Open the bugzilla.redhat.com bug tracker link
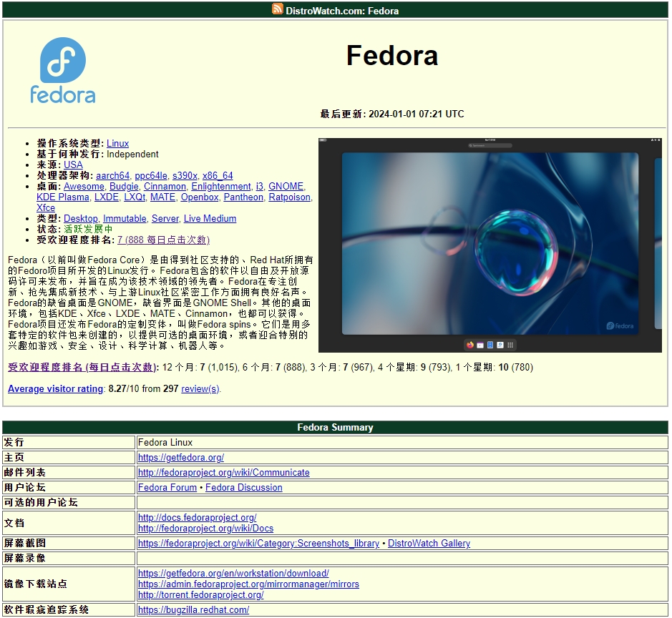Image resolution: width=672 pixels, height=618 pixels. 193,609
